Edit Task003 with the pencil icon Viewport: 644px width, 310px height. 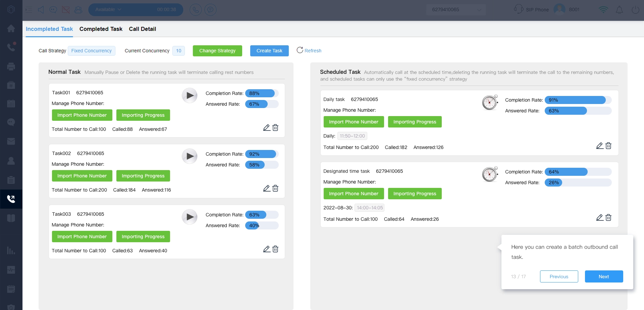coord(267,249)
